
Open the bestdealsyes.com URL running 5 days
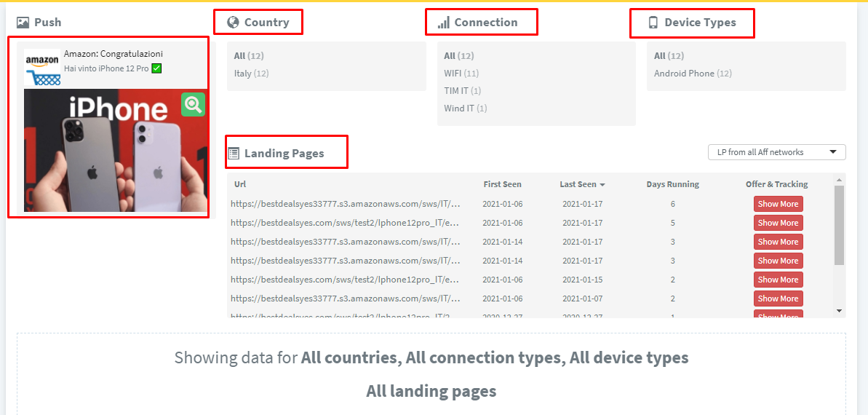(x=346, y=223)
